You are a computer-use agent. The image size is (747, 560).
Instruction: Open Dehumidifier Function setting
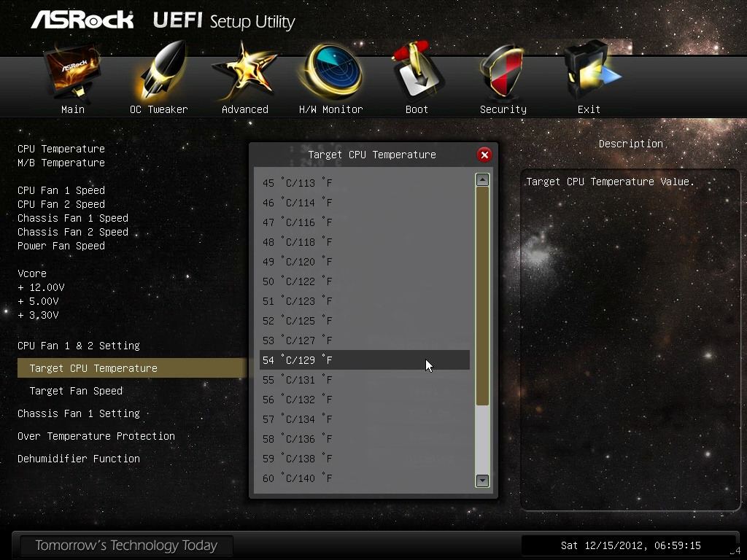(x=79, y=459)
